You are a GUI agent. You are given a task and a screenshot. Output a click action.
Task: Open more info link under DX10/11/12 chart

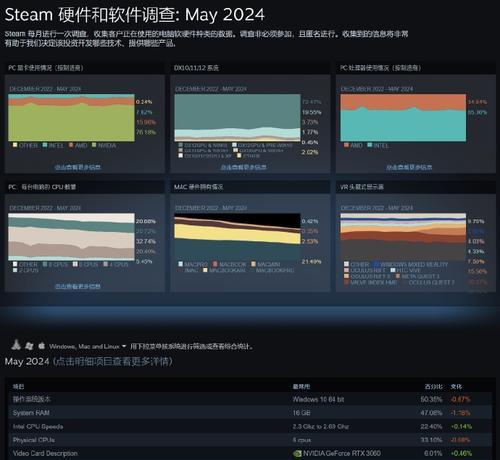pos(243,167)
